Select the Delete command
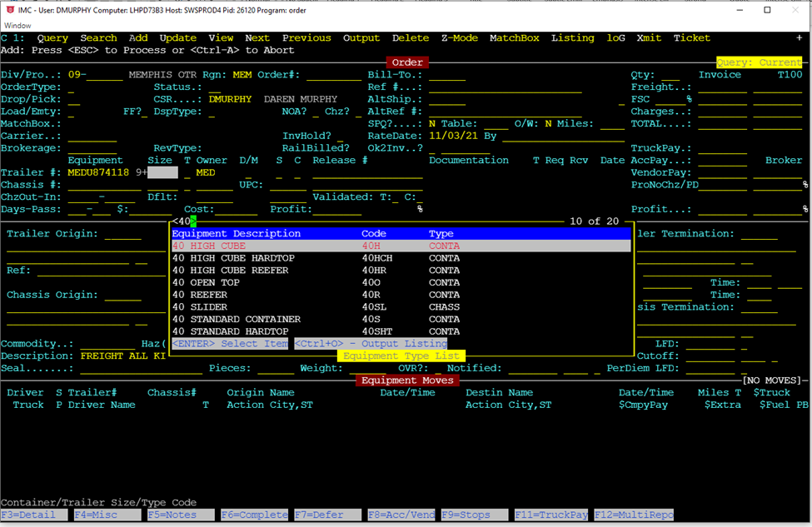Screen dimensions: 812x527 click(x=410, y=37)
